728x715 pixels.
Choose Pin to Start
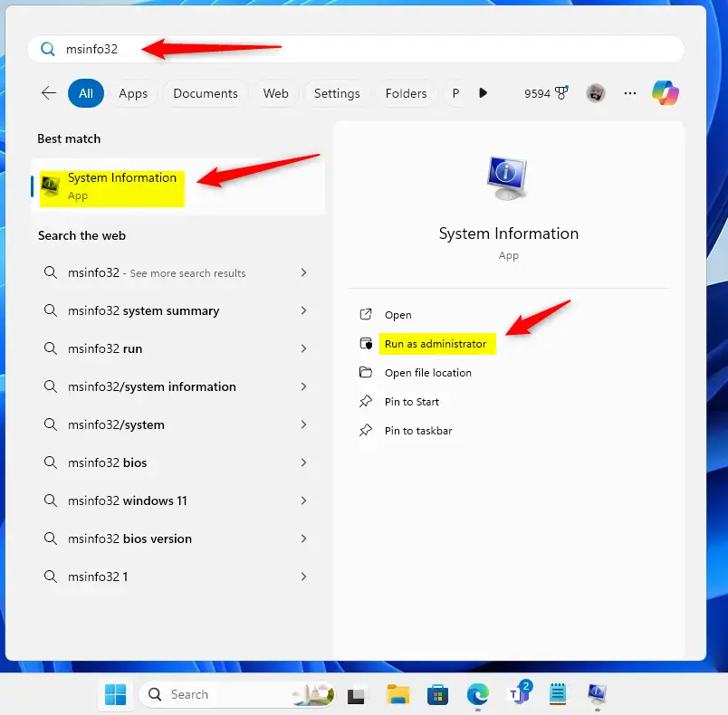(412, 402)
